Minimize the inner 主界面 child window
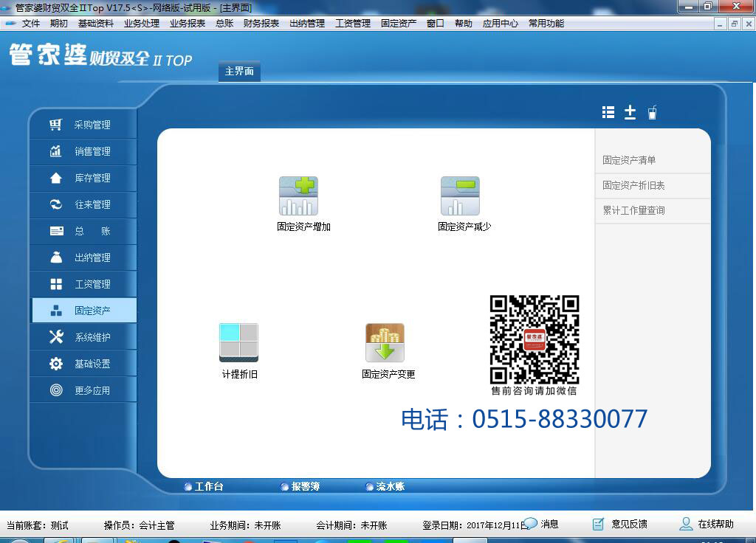Image resolution: width=756 pixels, height=543 pixels. tap(719, 24)
